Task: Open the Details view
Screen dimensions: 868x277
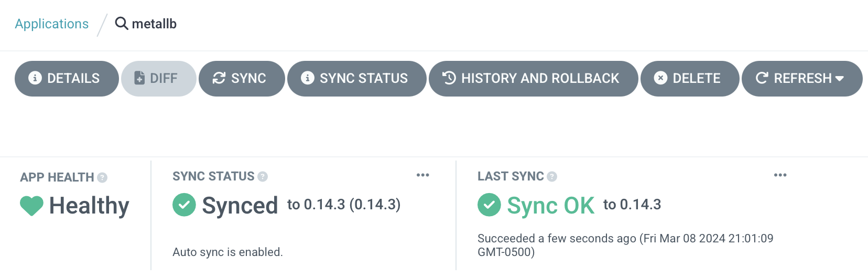Action: click(x=67, y=79)
